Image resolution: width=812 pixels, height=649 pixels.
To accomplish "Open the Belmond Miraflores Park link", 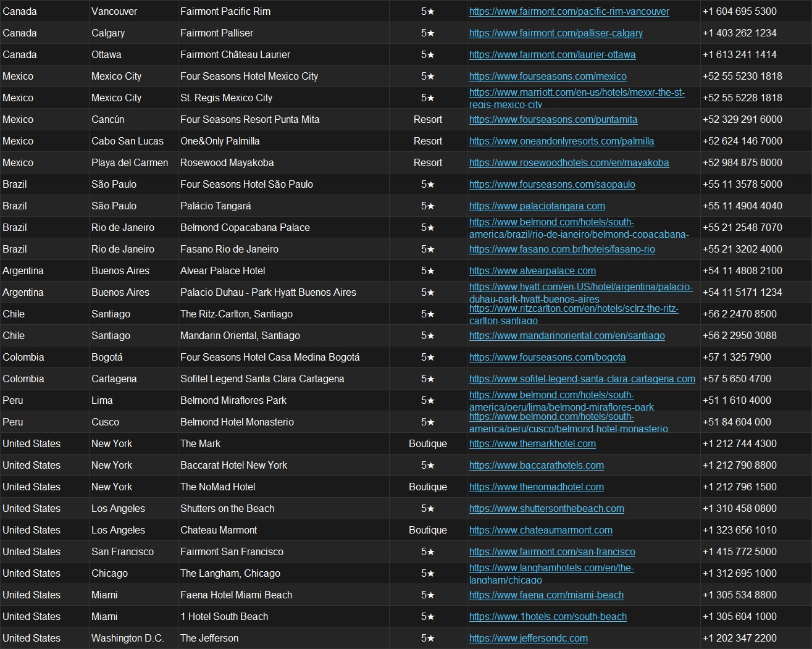I will [561, 400].
